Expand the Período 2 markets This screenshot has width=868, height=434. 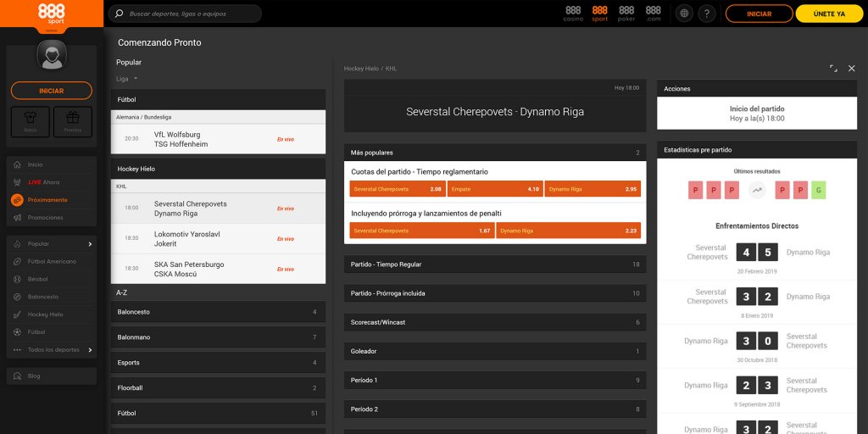click(495, 409)
